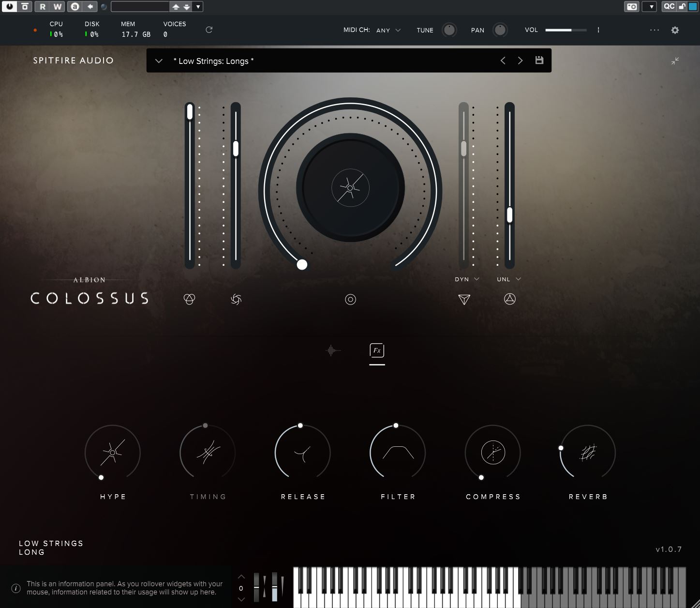Enable automation Write (W) button
Image resolution: width=700 pixels, height=608 pixels.
point(57,6)
